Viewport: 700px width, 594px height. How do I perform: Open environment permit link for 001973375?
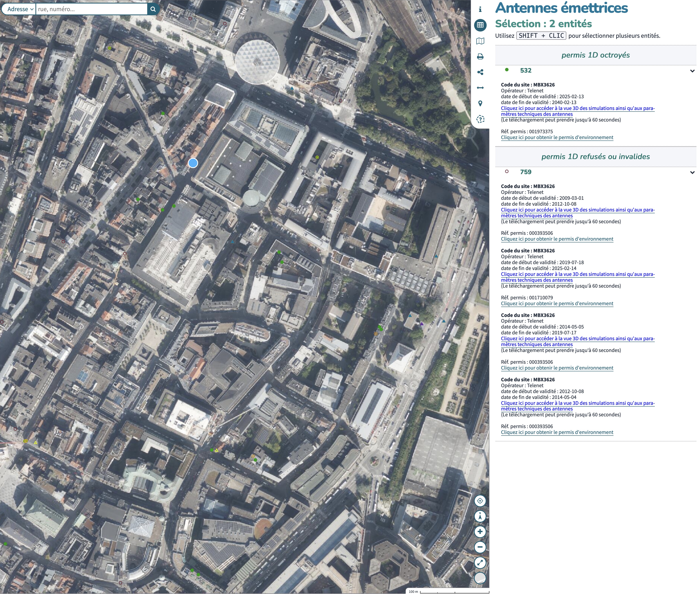(x=557, y=137)
